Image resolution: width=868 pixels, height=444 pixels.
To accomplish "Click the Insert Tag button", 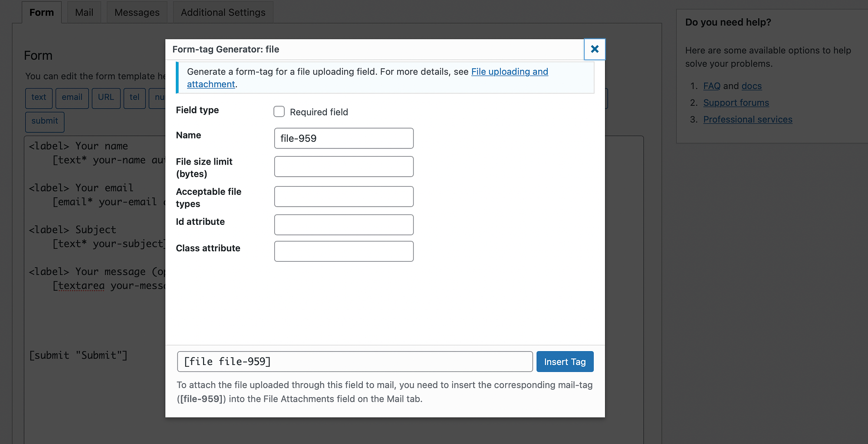I will click(565, 362).
